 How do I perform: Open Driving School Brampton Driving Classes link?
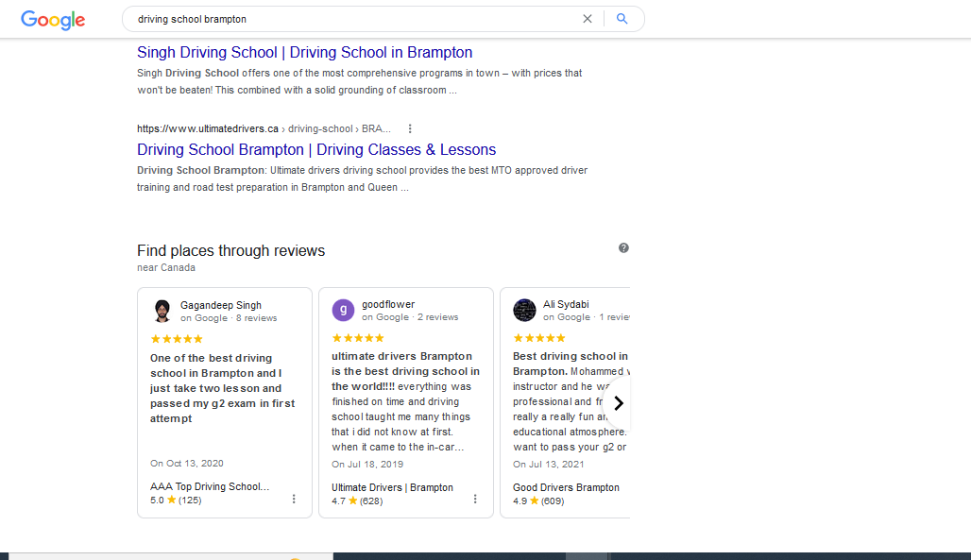[316, 150]
